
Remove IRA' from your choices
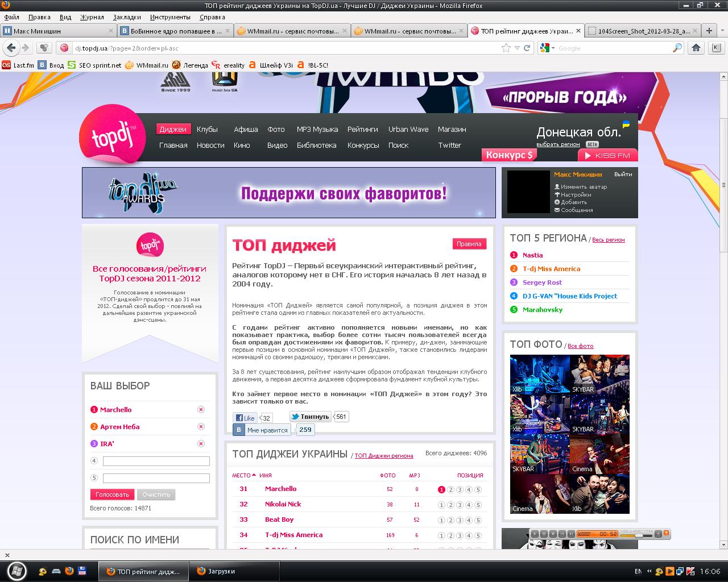point(201,444)
